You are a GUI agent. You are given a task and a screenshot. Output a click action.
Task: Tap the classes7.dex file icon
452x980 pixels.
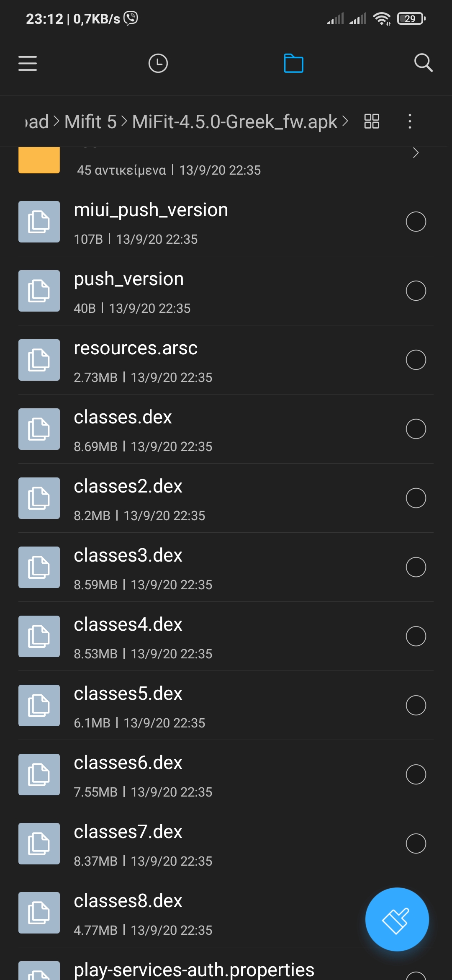point(39,843)
